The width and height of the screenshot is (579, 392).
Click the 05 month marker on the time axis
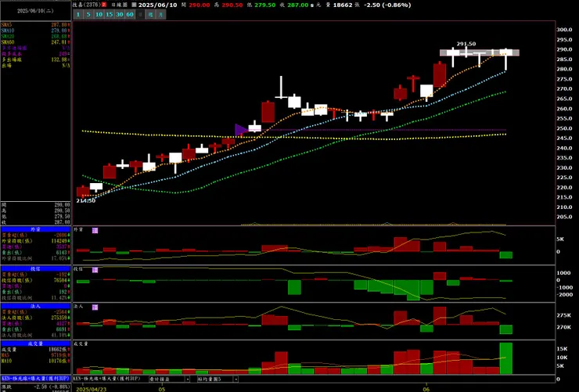coord(161,389)
